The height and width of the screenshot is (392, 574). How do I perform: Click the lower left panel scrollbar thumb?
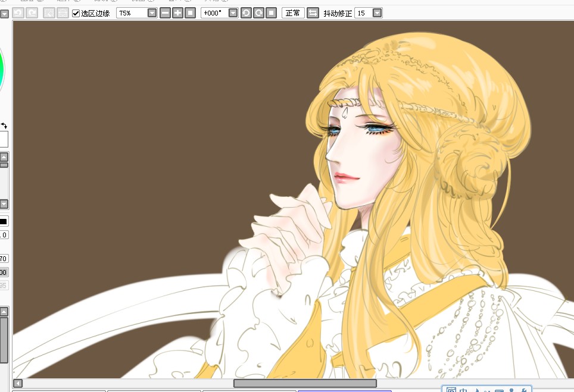coord(4,340)
